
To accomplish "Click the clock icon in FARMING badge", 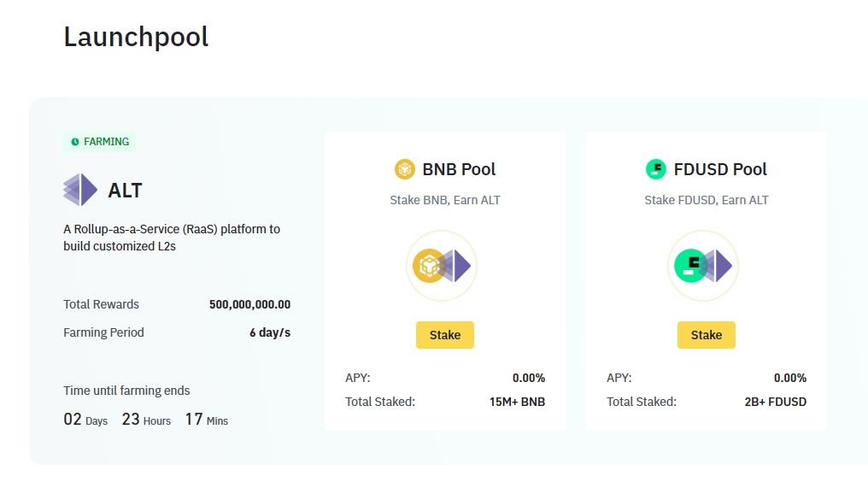I will tap(75, 142).
